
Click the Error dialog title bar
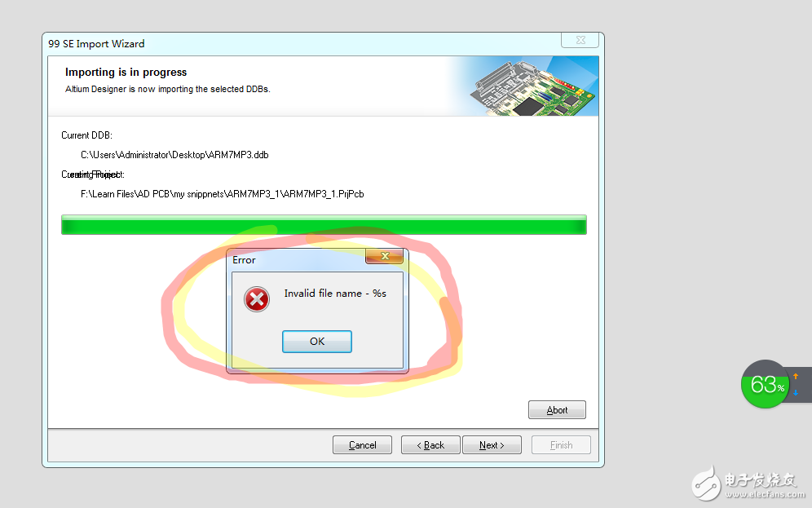click(298, 260)
